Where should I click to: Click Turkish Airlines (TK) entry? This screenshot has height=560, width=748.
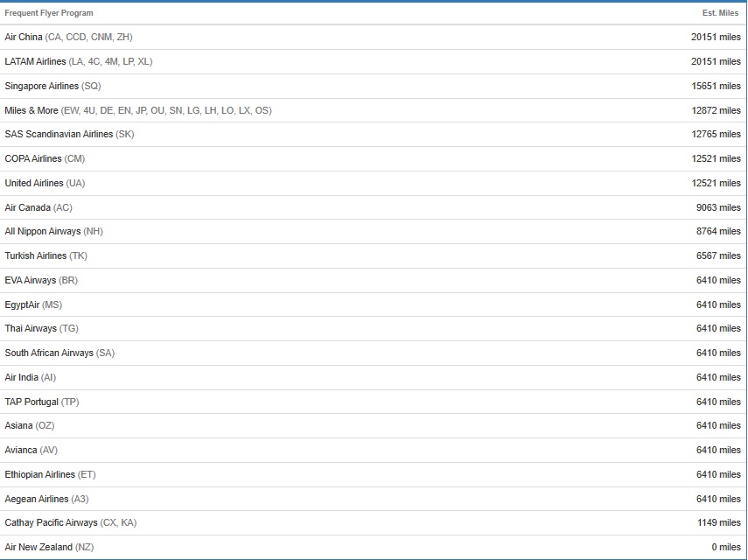(46, 255)
